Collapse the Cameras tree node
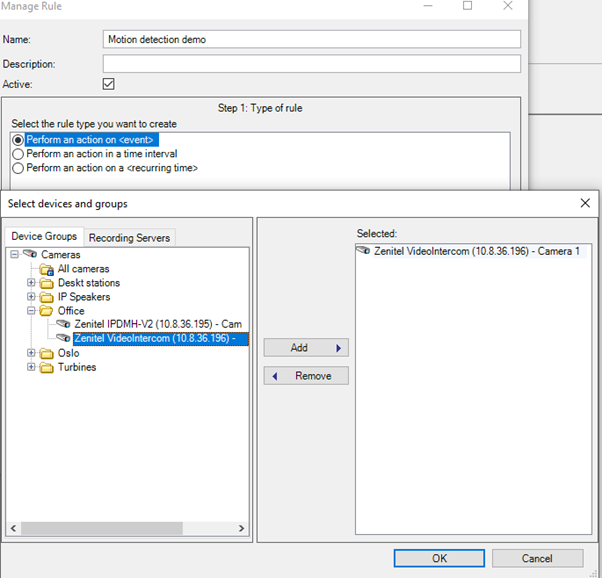602x578 pixels. 15,254
